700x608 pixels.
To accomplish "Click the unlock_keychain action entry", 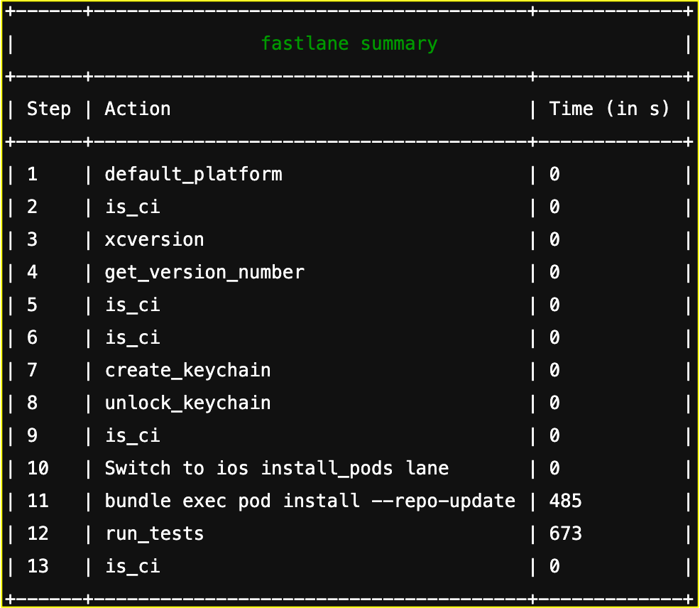I will tap(187, 403).
